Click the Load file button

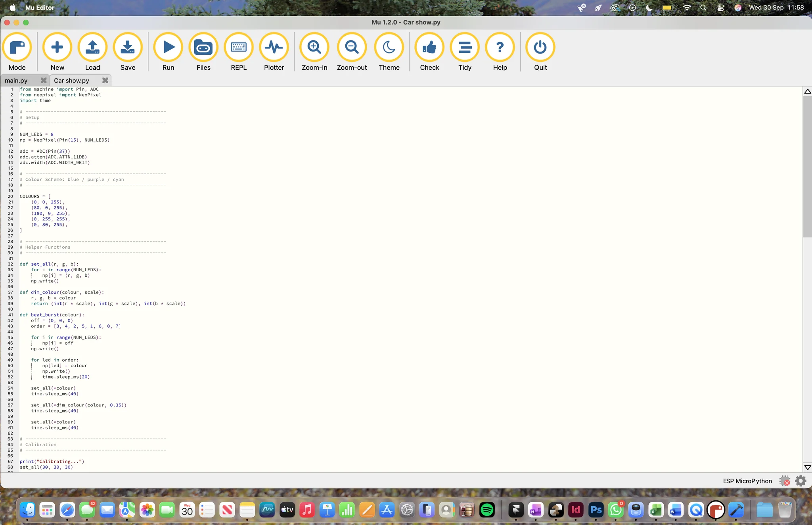[92, 52]
